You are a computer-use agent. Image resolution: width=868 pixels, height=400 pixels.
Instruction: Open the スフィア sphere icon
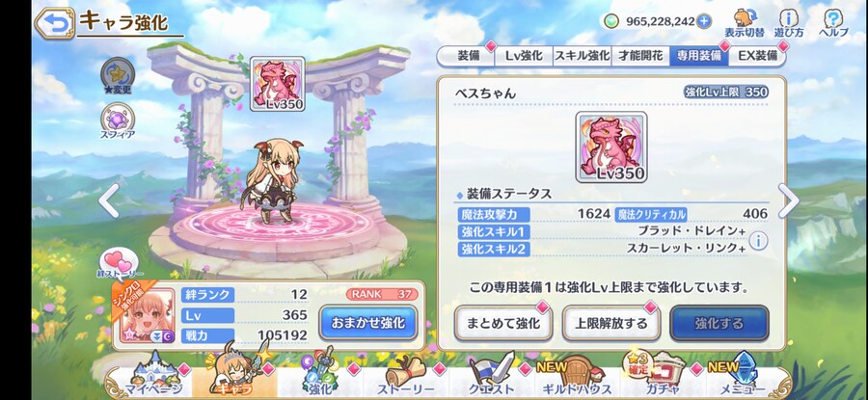click(x=118, y=121)
